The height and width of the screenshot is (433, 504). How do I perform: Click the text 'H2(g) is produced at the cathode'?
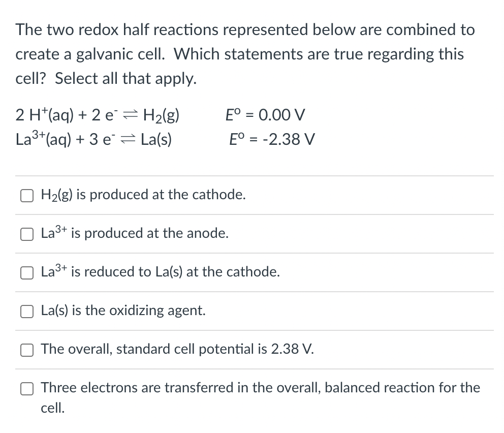tap(143, 195)
